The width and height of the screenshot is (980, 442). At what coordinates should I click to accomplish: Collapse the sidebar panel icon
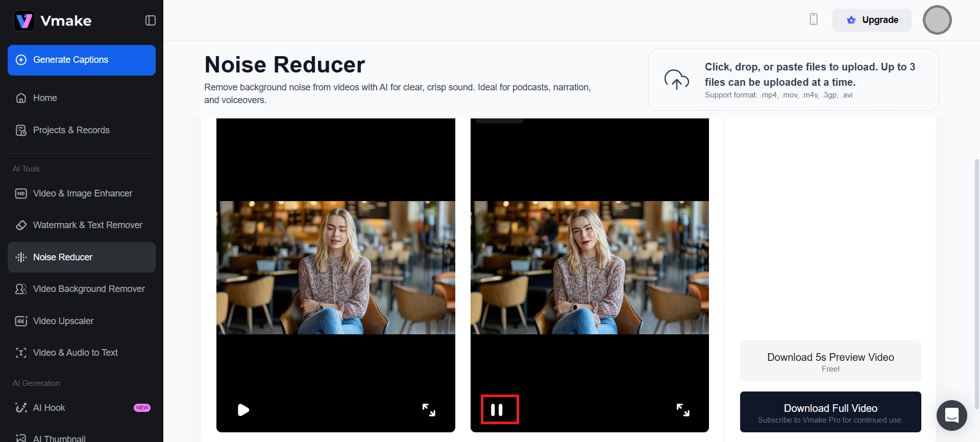150,20
